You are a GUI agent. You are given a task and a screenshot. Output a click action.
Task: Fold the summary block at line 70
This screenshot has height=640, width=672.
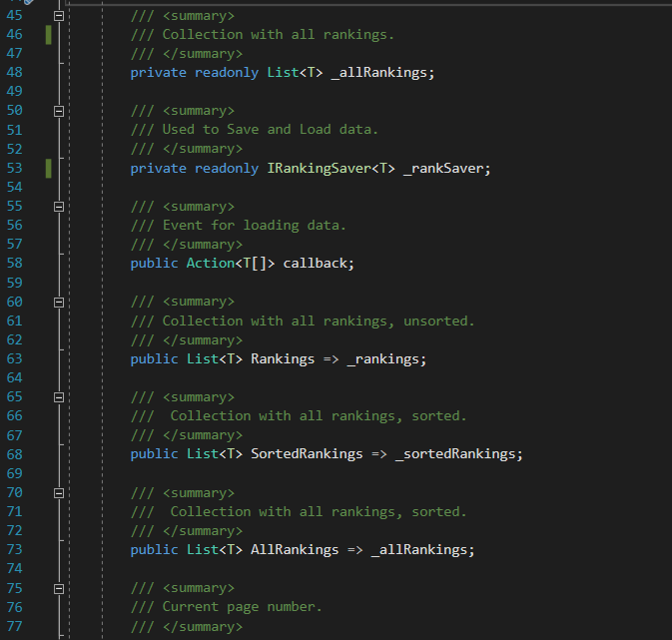point(59,493)
